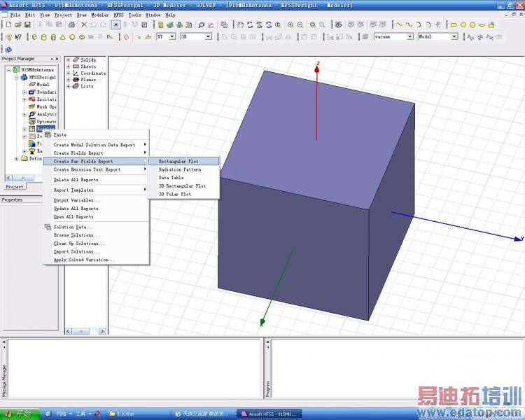Click the Zoom In magnifier icon
The image size is (525, 420).
click(290, 24)
